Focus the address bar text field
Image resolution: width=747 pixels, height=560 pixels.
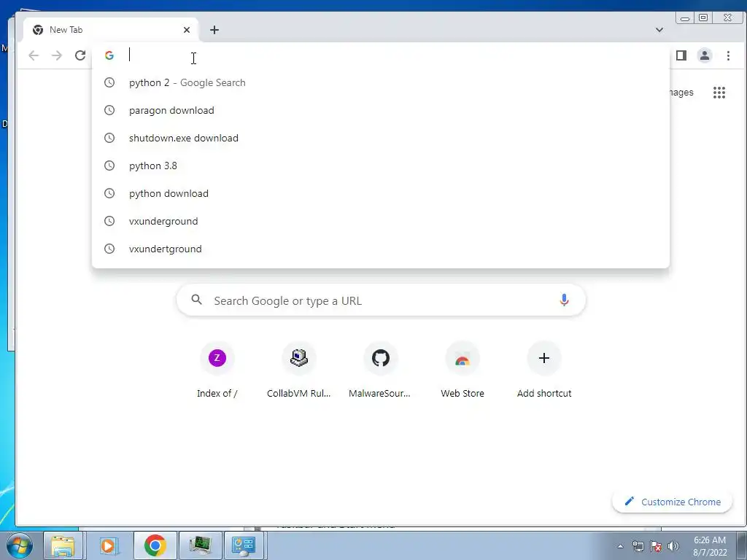tap(381, 55)
